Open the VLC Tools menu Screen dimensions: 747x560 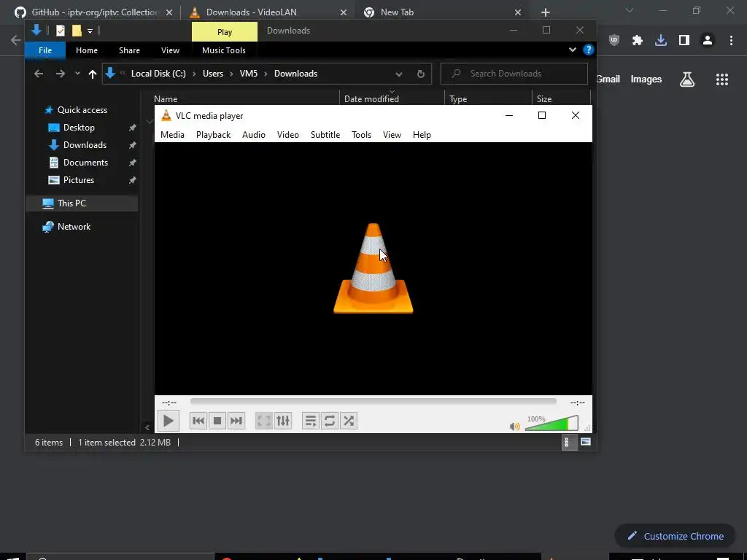pos(361,135)
